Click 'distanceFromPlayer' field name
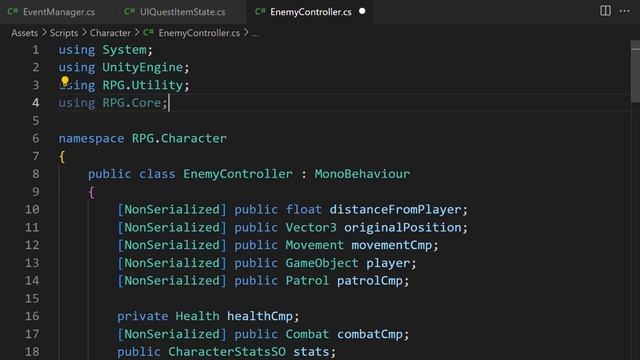Screen dimensions: 640x360 coord(396,209)
